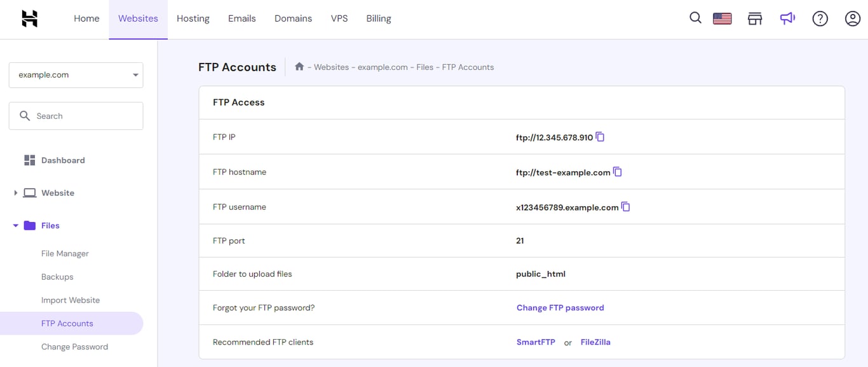Switch to the Hosting tab
Viewport: 868px width, 367px height.
(193, 18)
